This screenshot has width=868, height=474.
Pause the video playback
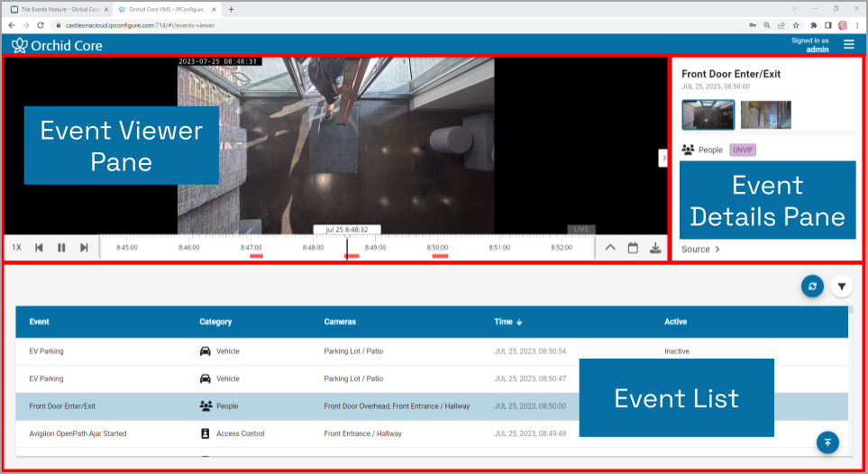point(61,248)
